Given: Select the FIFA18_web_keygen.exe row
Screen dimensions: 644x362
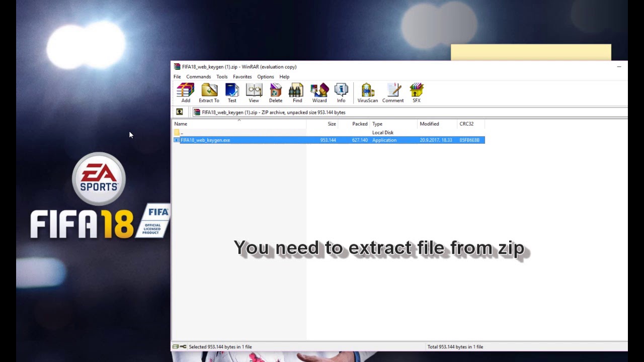Looking at the screenshot, I should (329, 140).
